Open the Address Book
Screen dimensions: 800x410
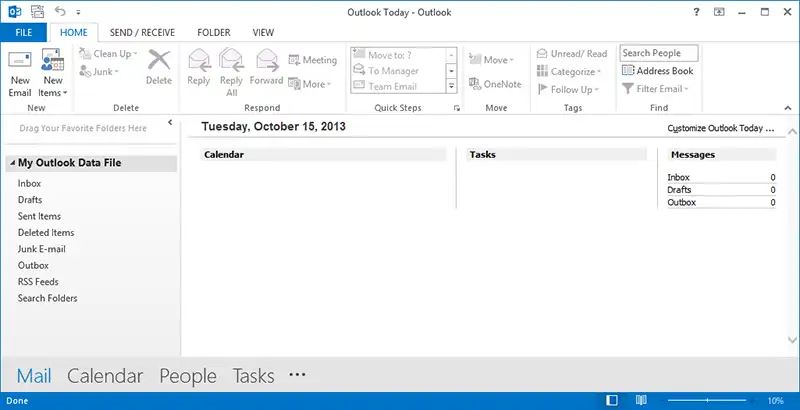tap(658, 71)
